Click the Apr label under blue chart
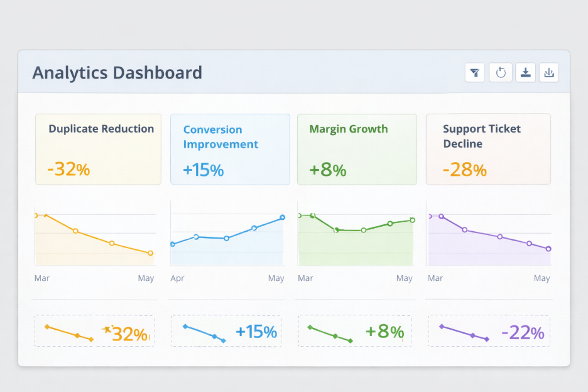Image resolution: width=588 pixels, height=392 pixels. click(177, 278)
